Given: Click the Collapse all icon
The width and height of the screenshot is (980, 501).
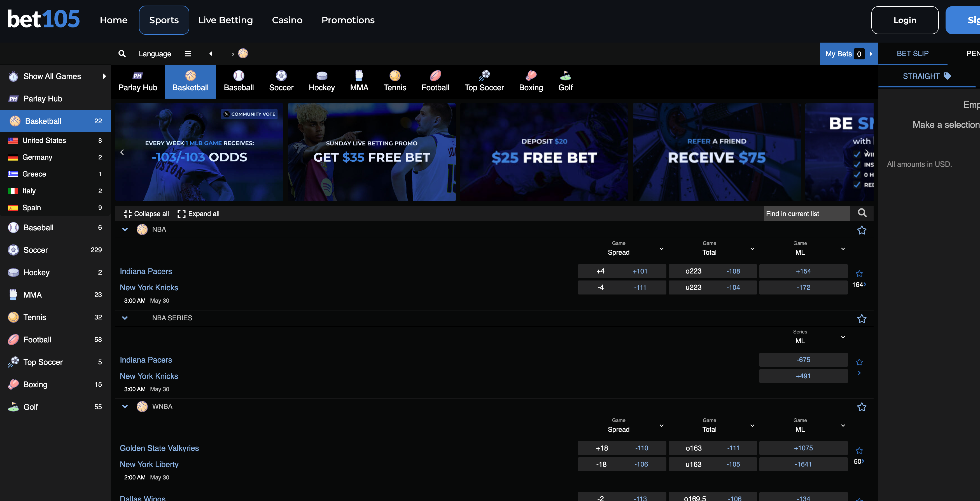Looking at the screenshot, I should click(x=127, y=214).
